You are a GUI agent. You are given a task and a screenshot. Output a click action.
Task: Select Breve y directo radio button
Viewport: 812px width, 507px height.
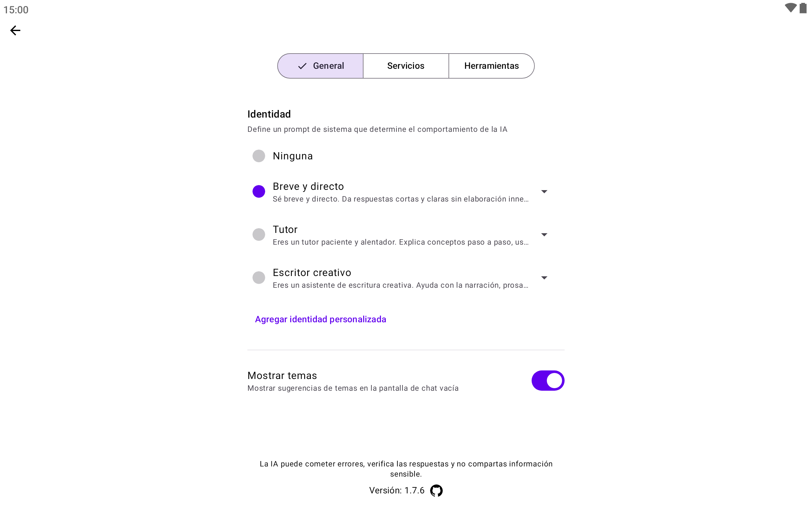coord(259,191)
